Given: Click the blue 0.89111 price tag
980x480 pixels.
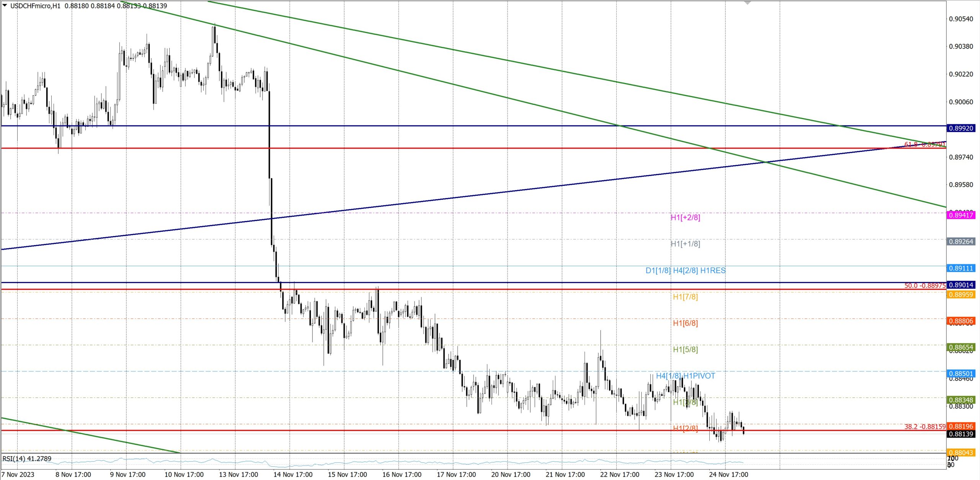Looking at the screenshot, I should (960, 268).
